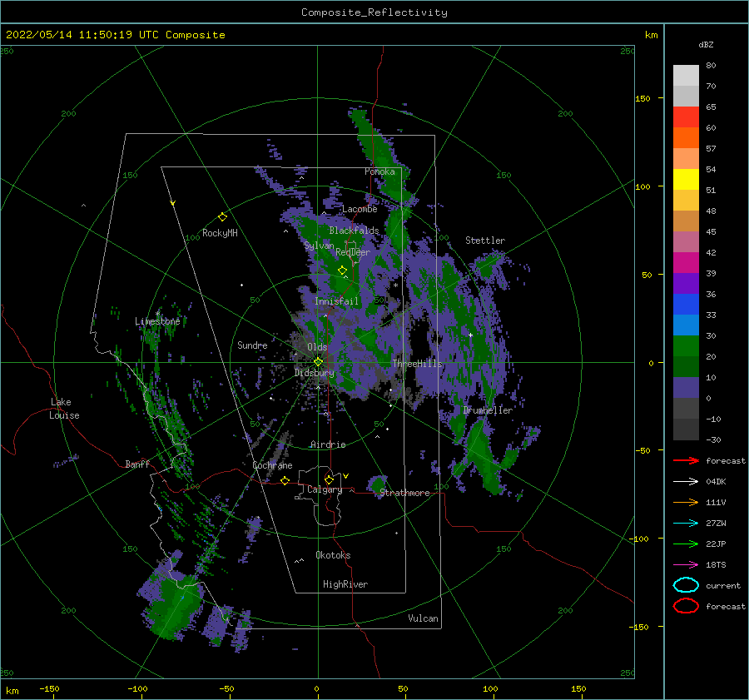Click the Composite_Reflectivity title text

[x=374, y=12]
